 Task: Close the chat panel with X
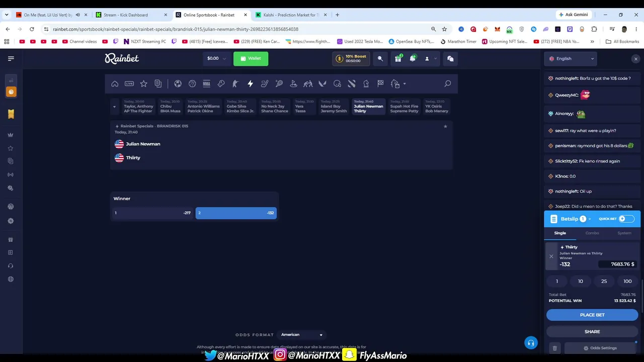tap(635, 59)
